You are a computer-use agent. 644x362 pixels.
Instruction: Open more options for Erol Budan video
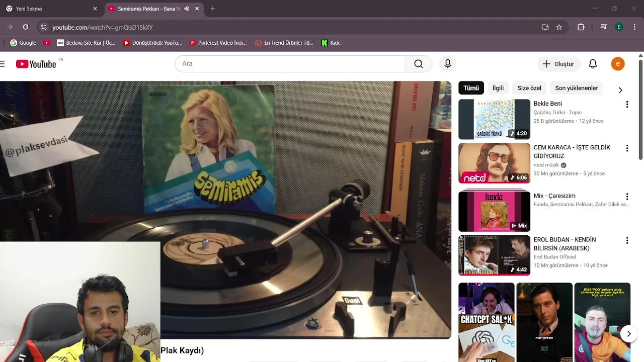pos(627,241)
